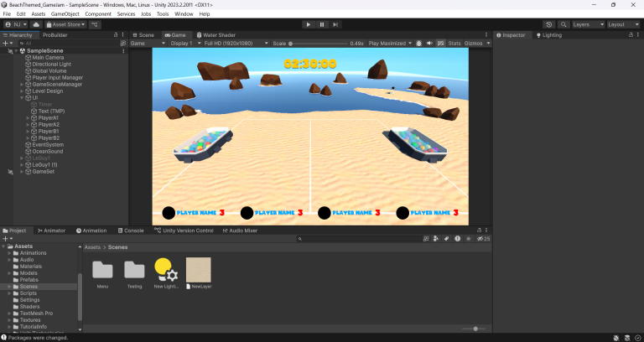Open the SampleScene options kebab menu

[123, 51]
